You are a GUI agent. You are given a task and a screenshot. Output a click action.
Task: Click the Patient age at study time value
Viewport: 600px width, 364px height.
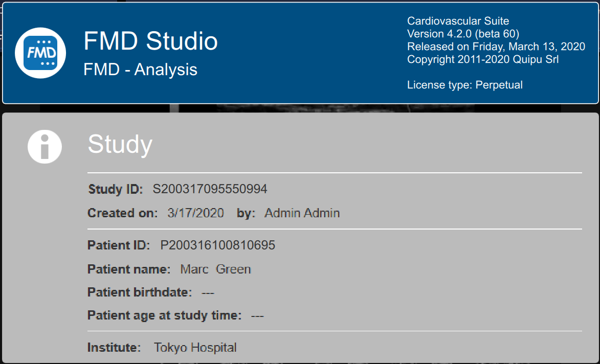[257, 315]
